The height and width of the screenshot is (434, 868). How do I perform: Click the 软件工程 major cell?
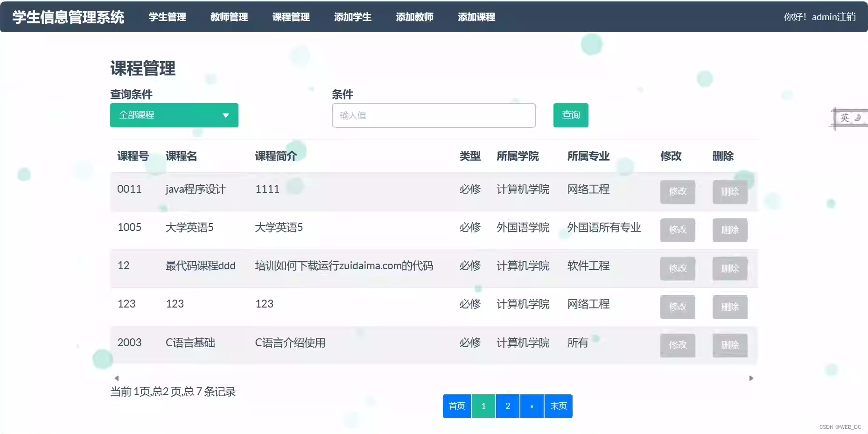pyautogui.click(x=588, y=266)
